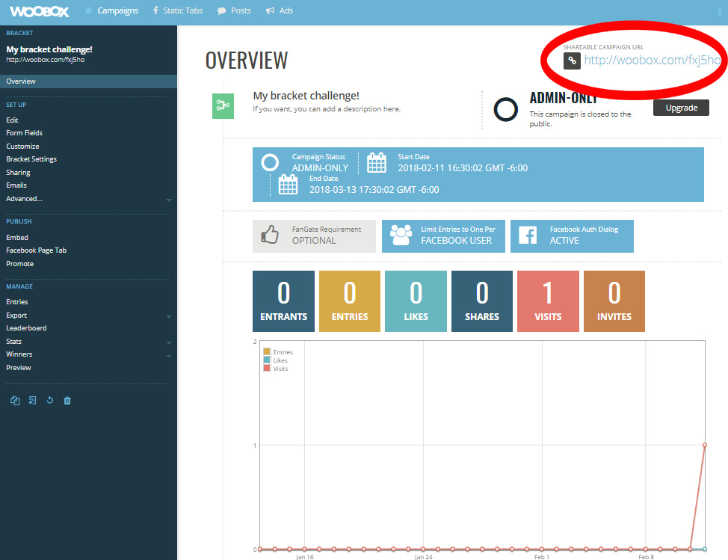Open the Posts top navigation item
This screenshot has width=728, height=560.
click(x=235, y=10)
